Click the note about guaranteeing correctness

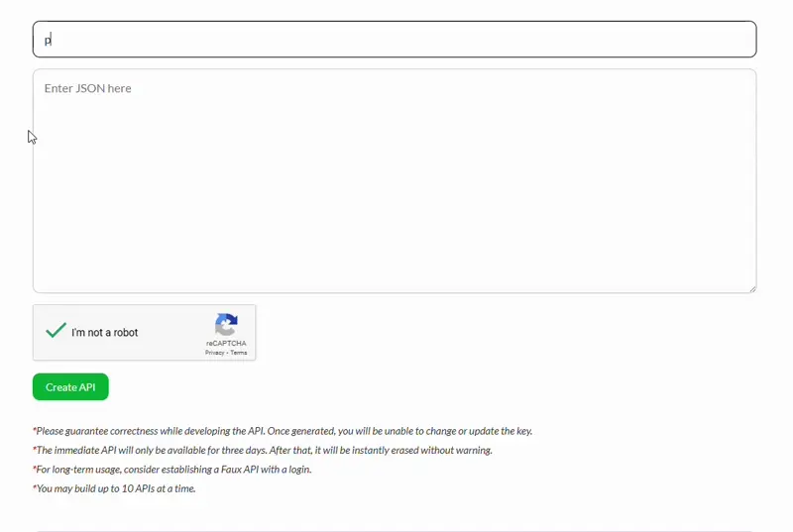point(283,431)
